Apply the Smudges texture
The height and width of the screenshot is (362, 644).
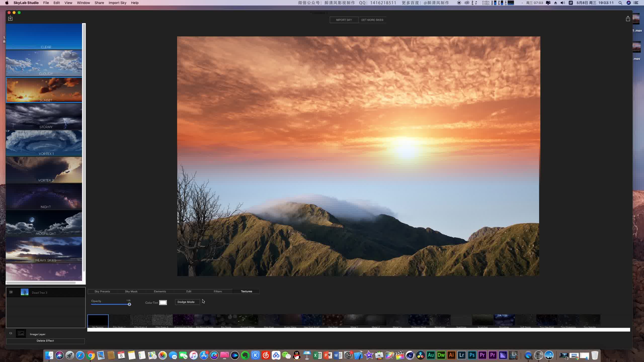(504, 321)
